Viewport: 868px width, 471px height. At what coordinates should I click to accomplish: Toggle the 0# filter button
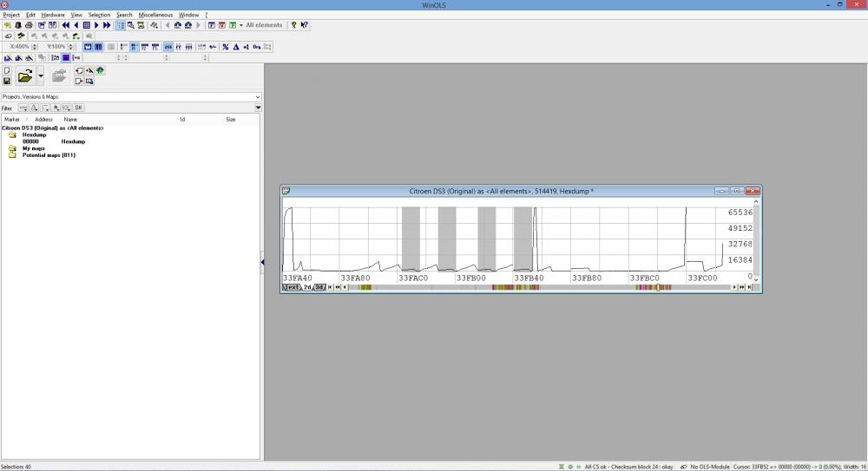tap(78, 108)
